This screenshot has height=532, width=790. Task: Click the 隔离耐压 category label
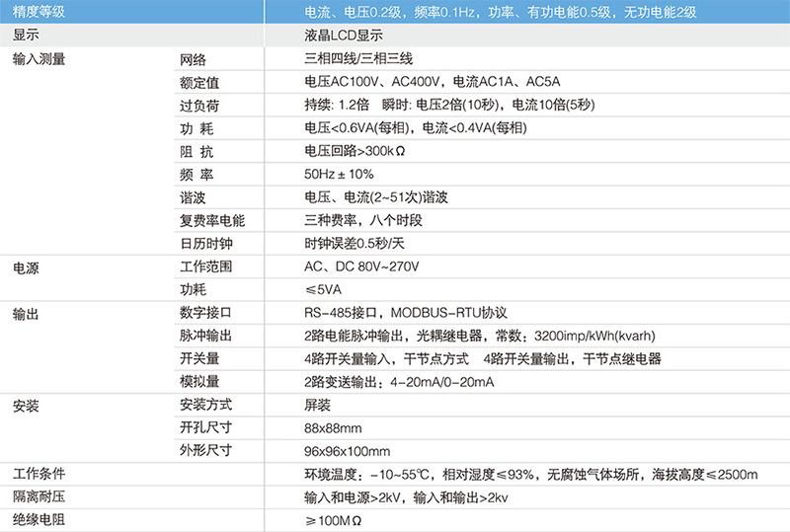(x=39, y=496)
